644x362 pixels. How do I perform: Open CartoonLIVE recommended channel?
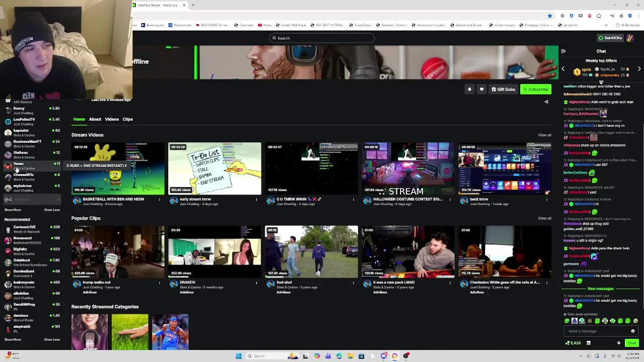coord(31,229)
